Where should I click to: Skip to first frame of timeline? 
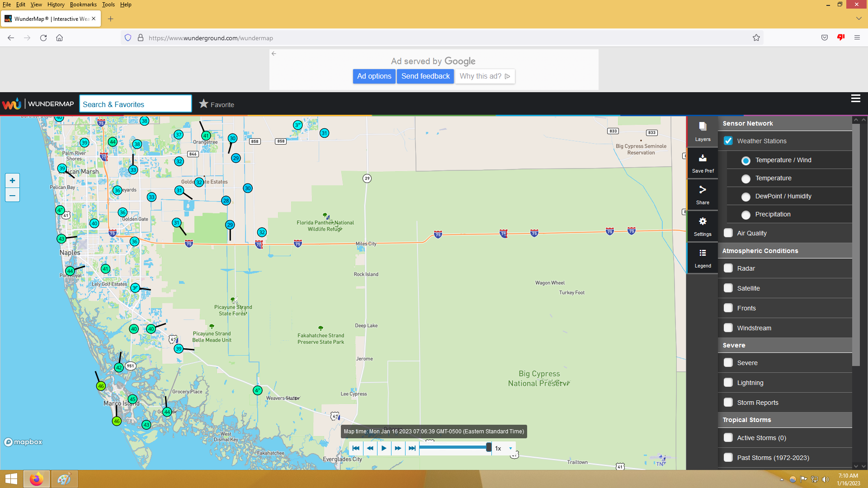[x=356, y=448]
